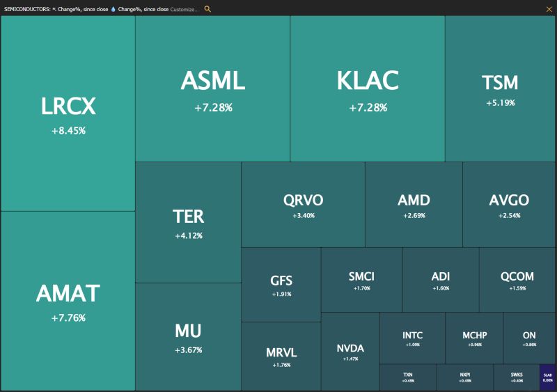Select the purple SLAB tile
The width and height of the screenshot is (557, 392).
click(x=547, y=377)
